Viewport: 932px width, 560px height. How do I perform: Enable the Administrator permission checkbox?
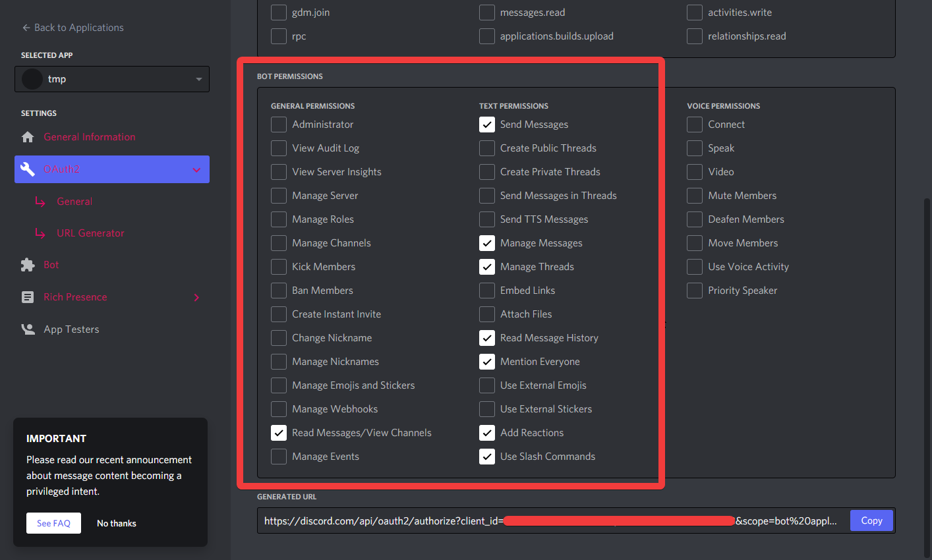click(x=279, y=125)
